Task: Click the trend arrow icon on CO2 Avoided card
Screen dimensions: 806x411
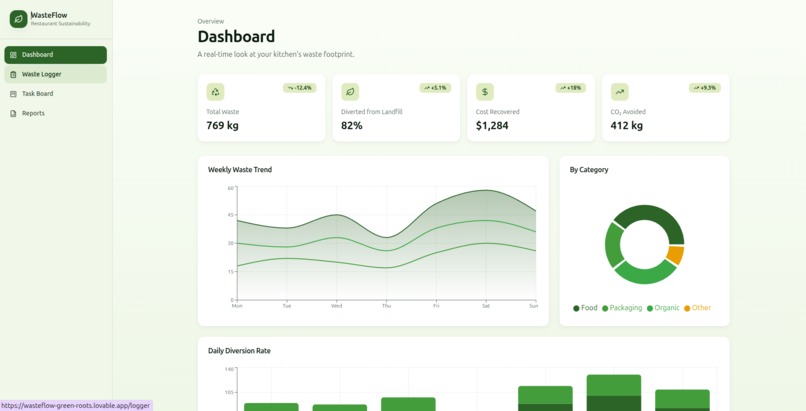Action: (x=619, y=92)
